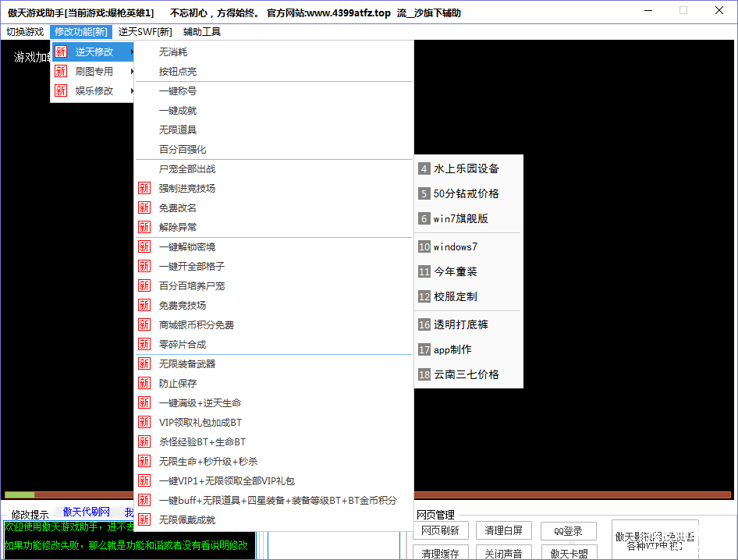Click the 新 icon next to 杀怪经验BT+生命BT

144,442
